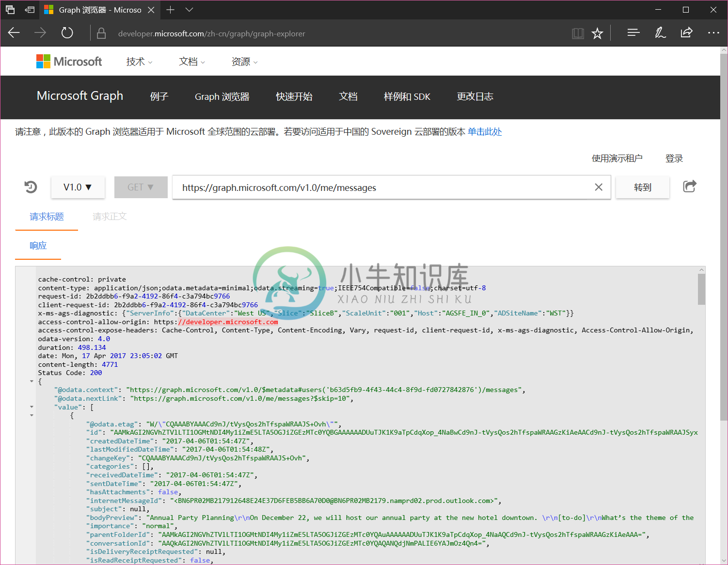
Task: Click 使用演示租户 link
Action: [617, 158]
